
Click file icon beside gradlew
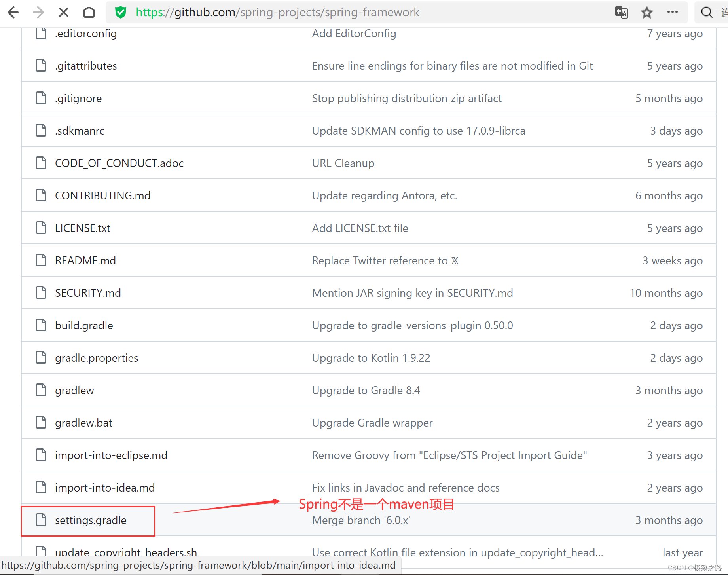pos(41,390)
